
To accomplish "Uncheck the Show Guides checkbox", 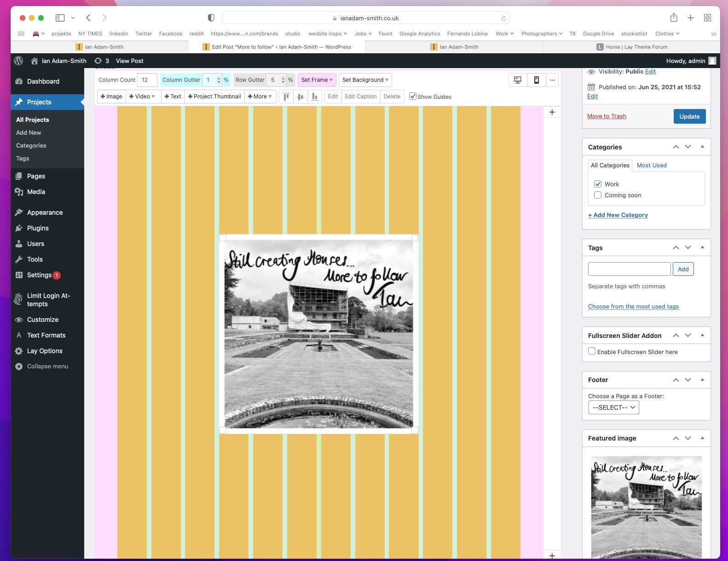I will click(413, 97).
